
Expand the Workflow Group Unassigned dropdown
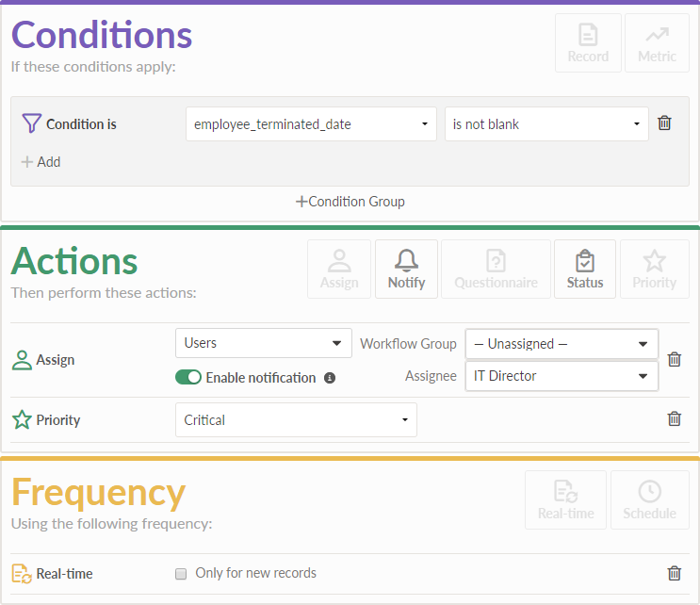562,344
